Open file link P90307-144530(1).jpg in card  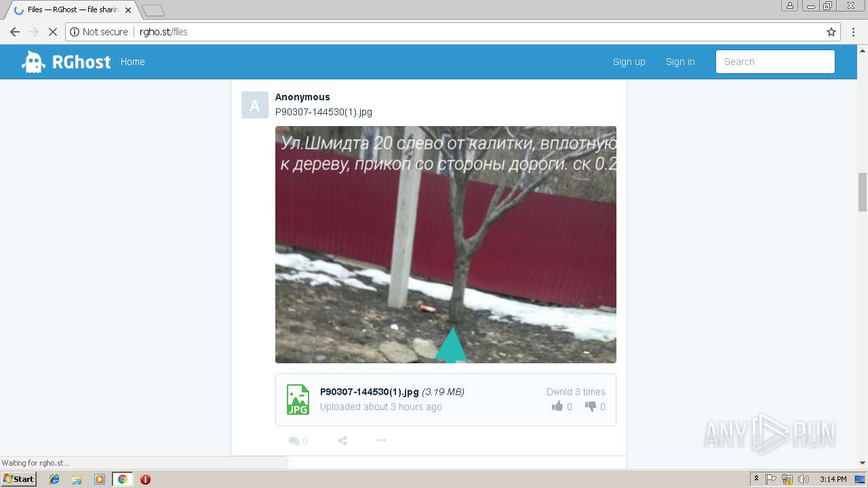tap(370, 392)
